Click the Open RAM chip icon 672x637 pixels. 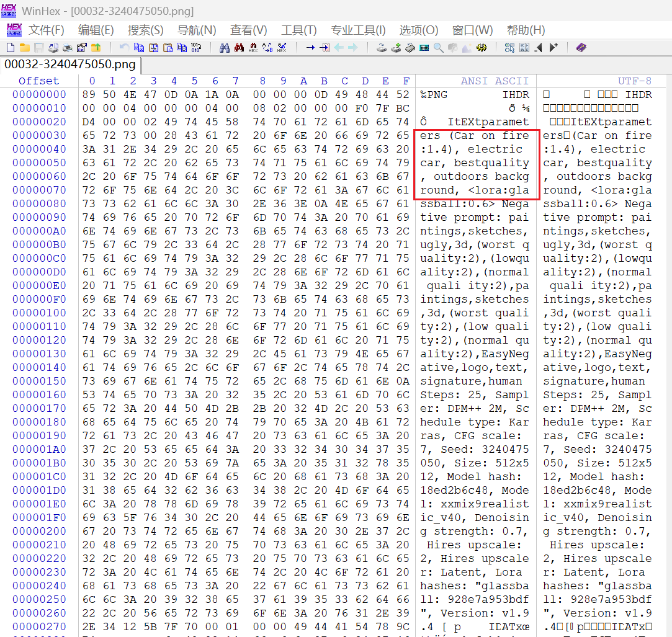(410, 48)
